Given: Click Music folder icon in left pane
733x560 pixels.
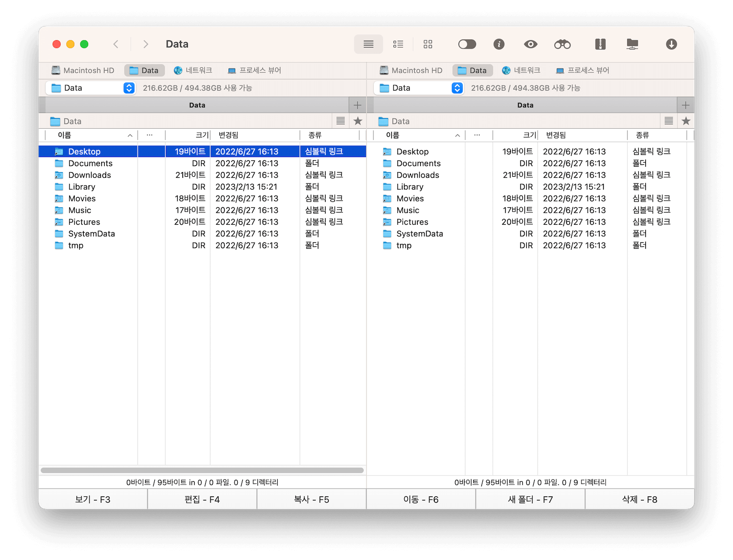Looking at the screenshot, I should coord(59,210).
